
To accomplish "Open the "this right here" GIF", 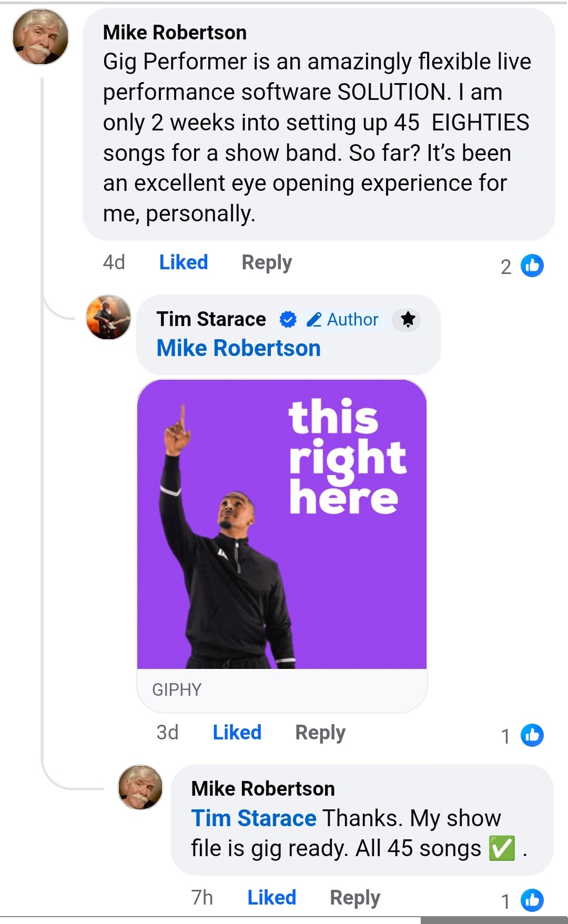I will coord(282,524).
